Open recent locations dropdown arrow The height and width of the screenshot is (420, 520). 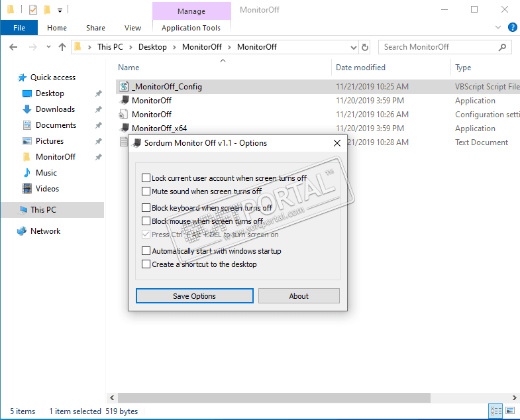pos(49,47)
